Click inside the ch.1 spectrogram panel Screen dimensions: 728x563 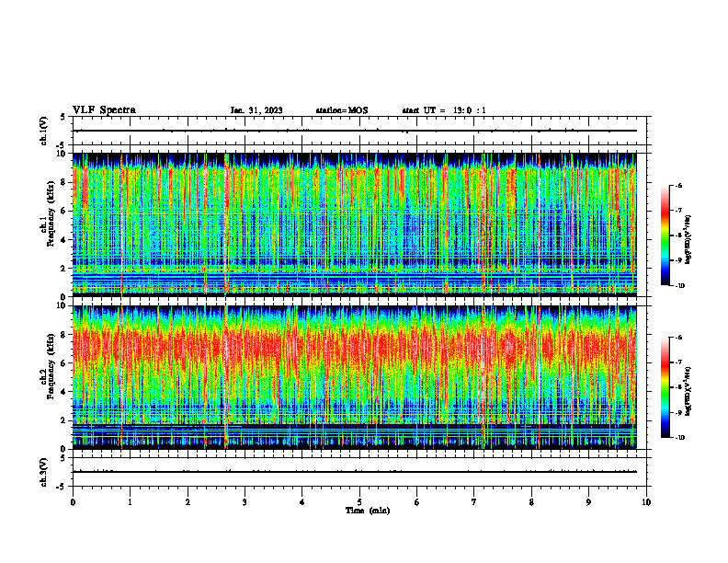pyautogui.click(x=355, y=224)
